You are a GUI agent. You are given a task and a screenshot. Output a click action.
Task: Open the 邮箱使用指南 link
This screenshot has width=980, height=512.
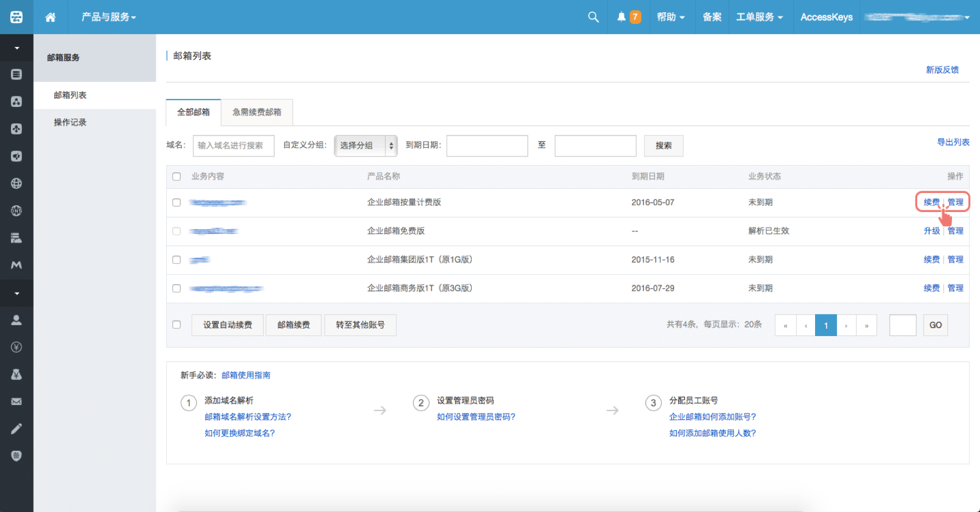(x=246, y=375)
